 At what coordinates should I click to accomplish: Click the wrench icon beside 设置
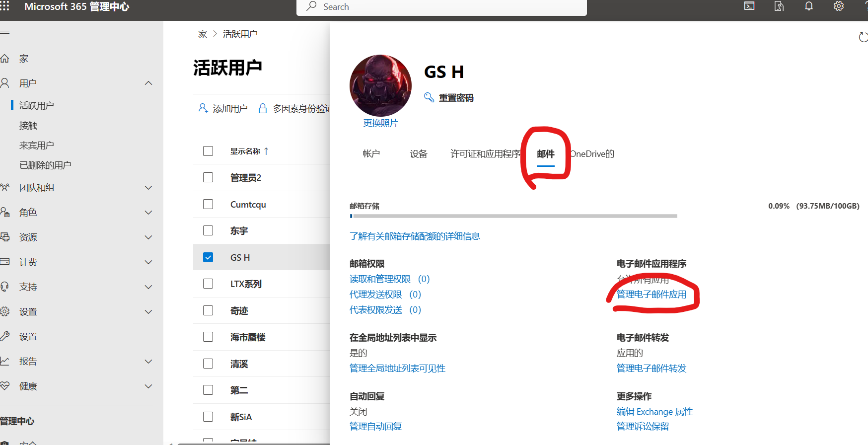click(5, 336)
